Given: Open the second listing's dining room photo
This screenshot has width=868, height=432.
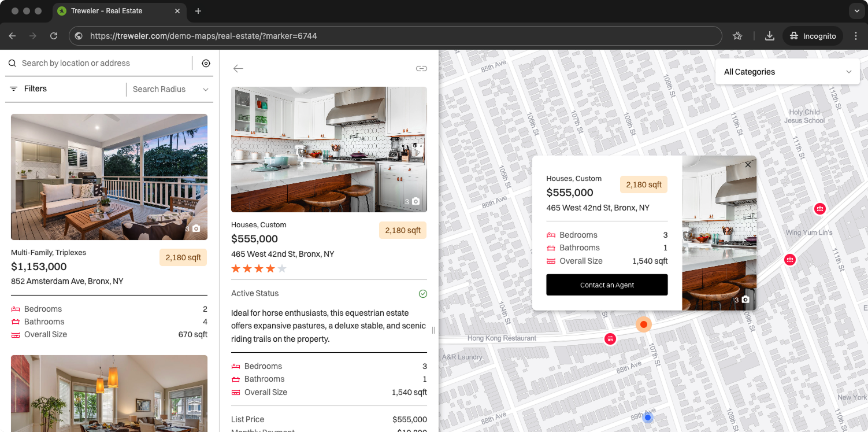Looking at the screenshot, I should (109, 393).
